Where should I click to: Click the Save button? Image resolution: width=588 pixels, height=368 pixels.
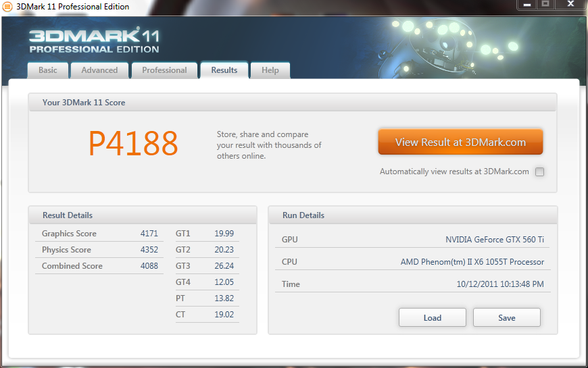tap(507, 318)
